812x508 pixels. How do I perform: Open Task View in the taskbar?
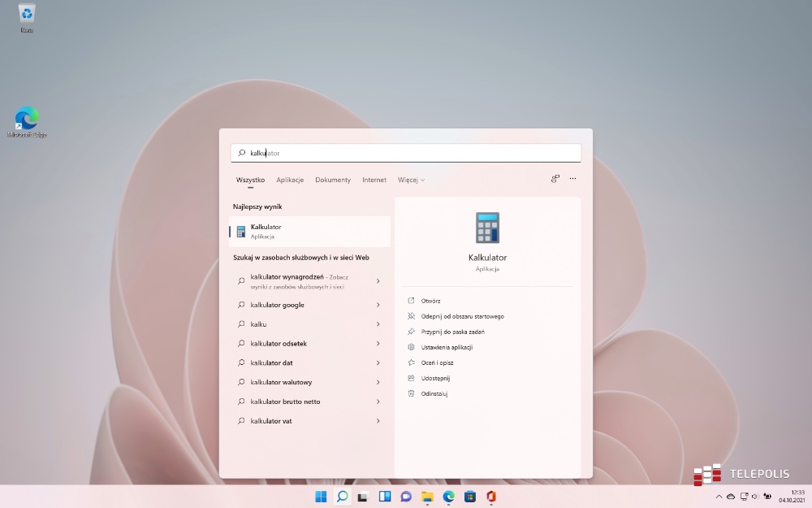click(363, 497)
